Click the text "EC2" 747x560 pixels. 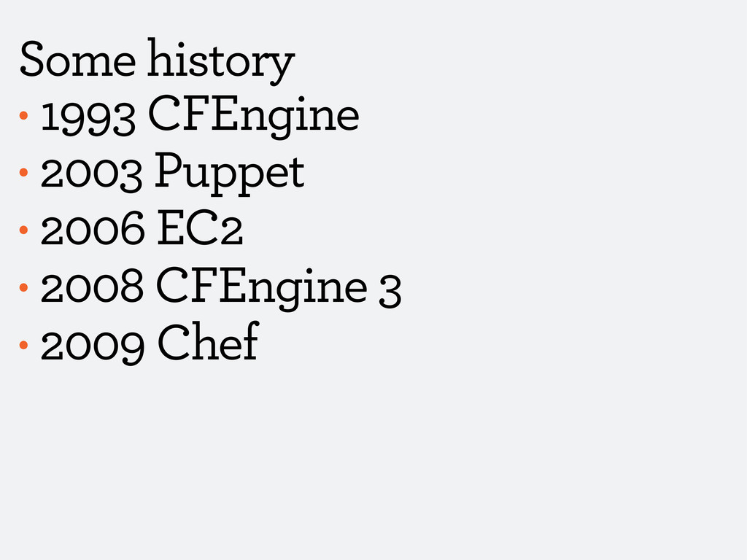[x=200, y=228]
